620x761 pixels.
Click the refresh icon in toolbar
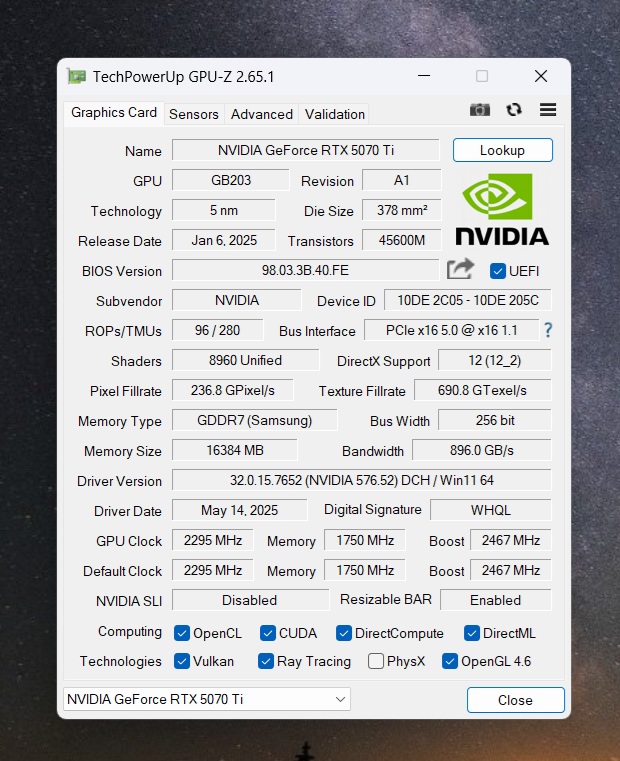coord(514,110)
